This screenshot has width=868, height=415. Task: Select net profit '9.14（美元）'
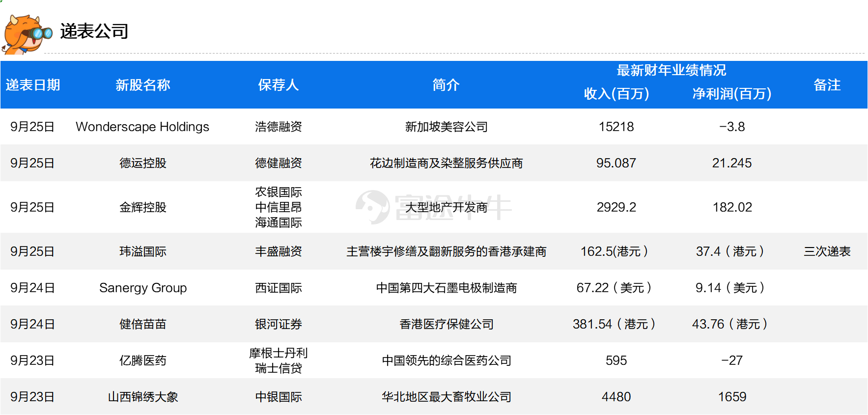pyautogui.click(x=730, y=288)
